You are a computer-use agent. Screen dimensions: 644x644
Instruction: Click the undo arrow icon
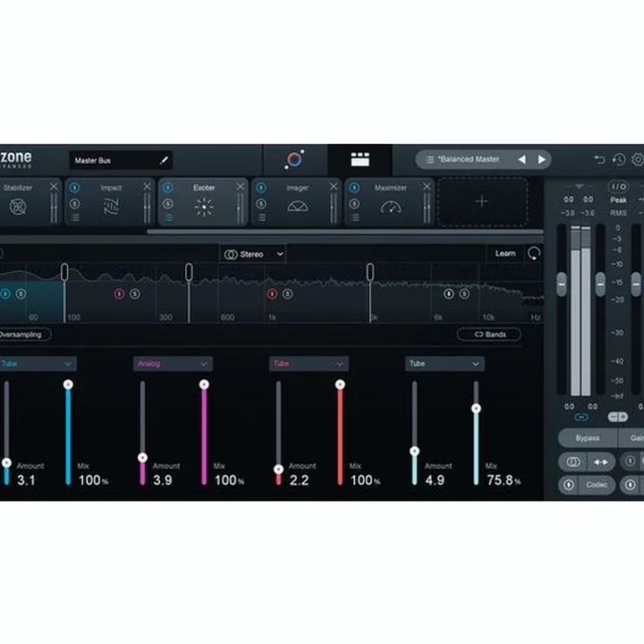[599, 159]
